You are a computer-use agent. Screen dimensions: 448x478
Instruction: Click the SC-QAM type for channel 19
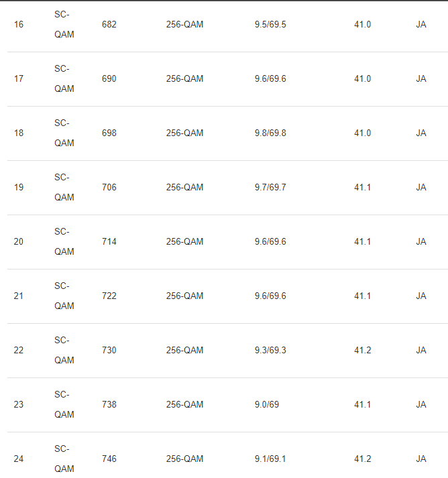pos(64,188)
